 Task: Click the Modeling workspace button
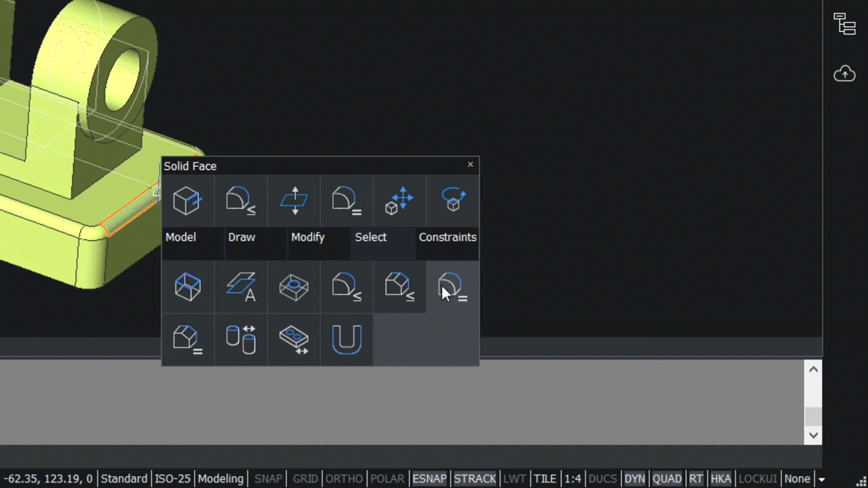click(221, 479)
